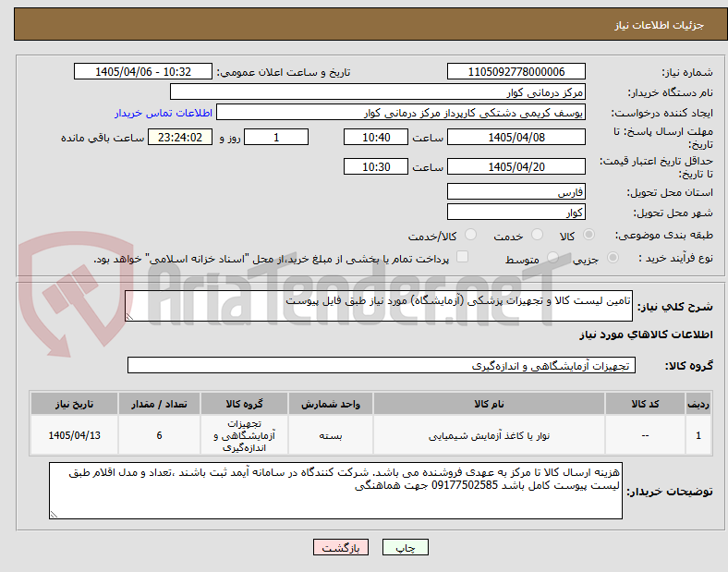Click the جزئیات اطلاعات نیاز page header
Image resolution: width=728 pixels, height=572 pixels.
[x=660, y=25]
